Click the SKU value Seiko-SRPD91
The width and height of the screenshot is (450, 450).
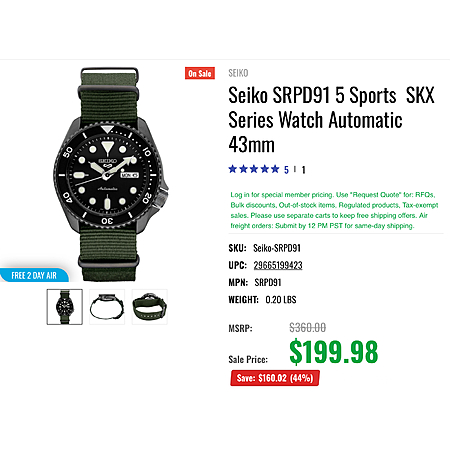[277, 248]
